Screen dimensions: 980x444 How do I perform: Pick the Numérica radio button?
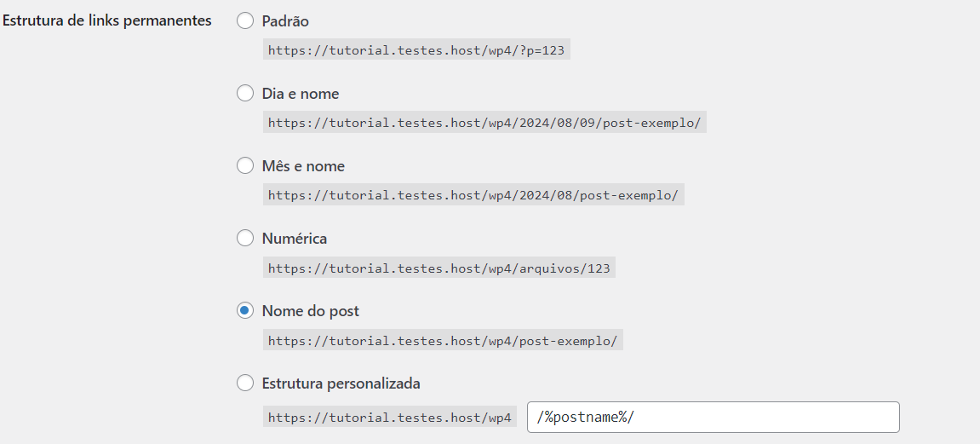click(x=245, y=239)
